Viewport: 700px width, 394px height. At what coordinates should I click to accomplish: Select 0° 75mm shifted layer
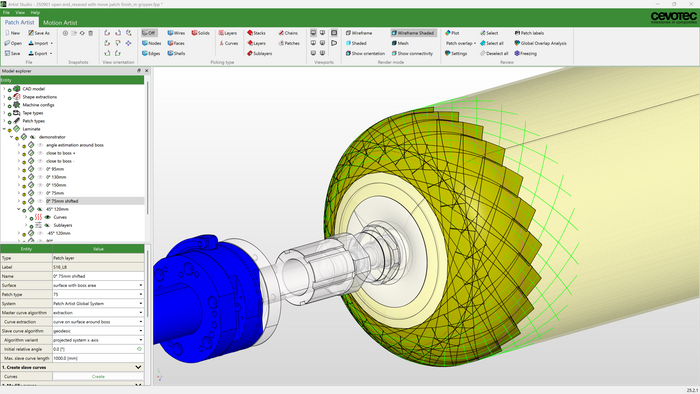click(62, 201)
